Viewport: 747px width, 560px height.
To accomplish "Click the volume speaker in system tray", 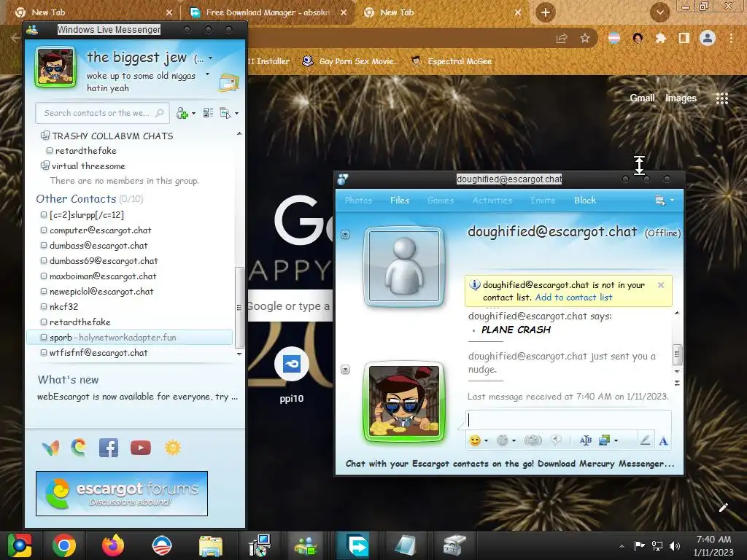I will coord(675,546).
